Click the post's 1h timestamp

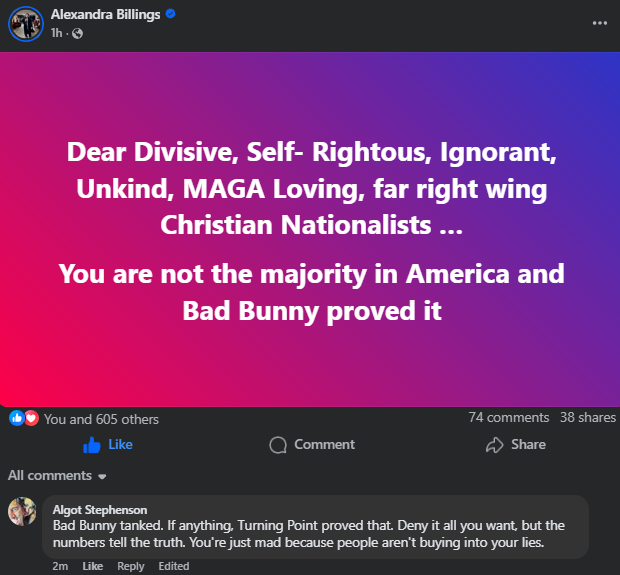click(x=56, y=33)
